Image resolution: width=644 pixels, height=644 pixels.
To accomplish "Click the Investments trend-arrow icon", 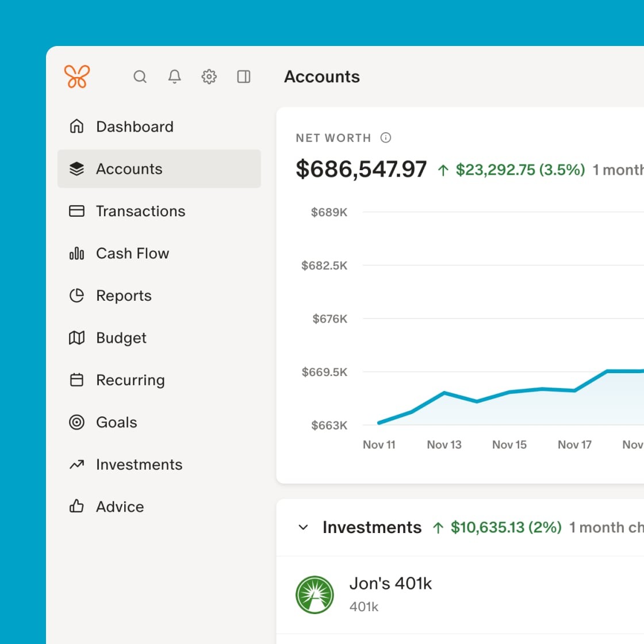I will 76,464.
